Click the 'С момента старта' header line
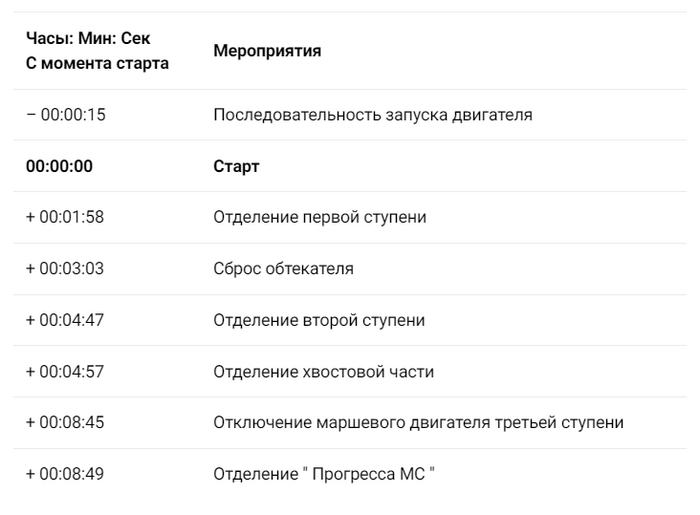This screenshot has width=700, height=515. pos(97,63)
